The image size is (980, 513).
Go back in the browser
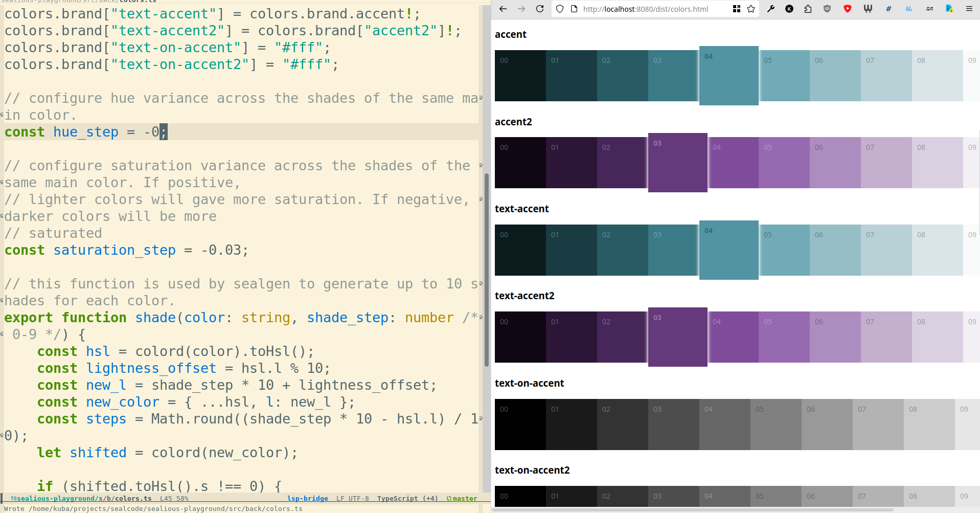coord(503,9)
